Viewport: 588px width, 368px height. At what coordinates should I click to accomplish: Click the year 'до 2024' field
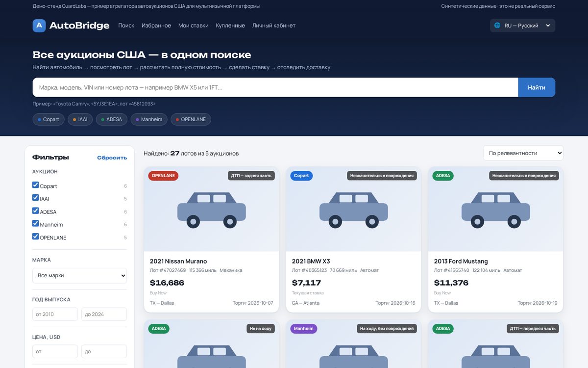click(104, 314)
